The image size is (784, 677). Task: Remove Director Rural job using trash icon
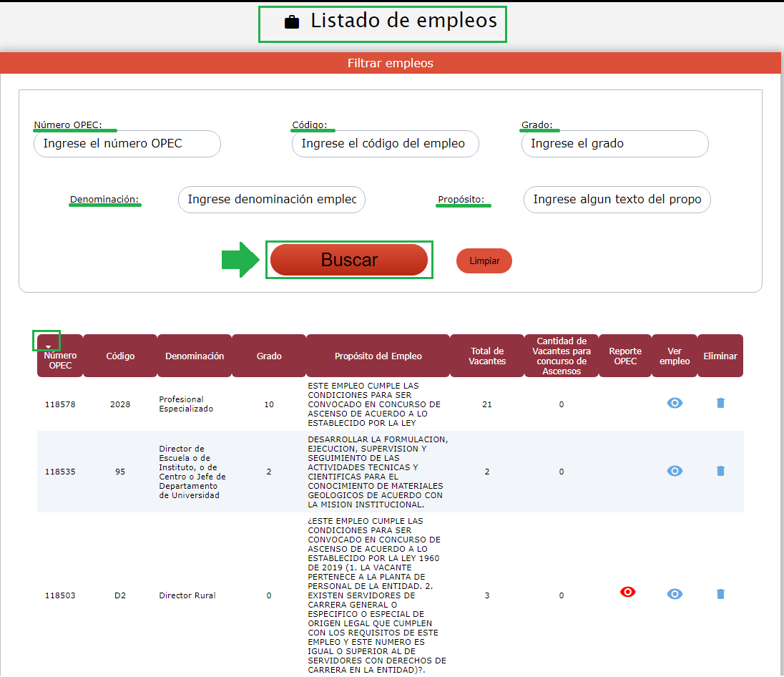720,594
